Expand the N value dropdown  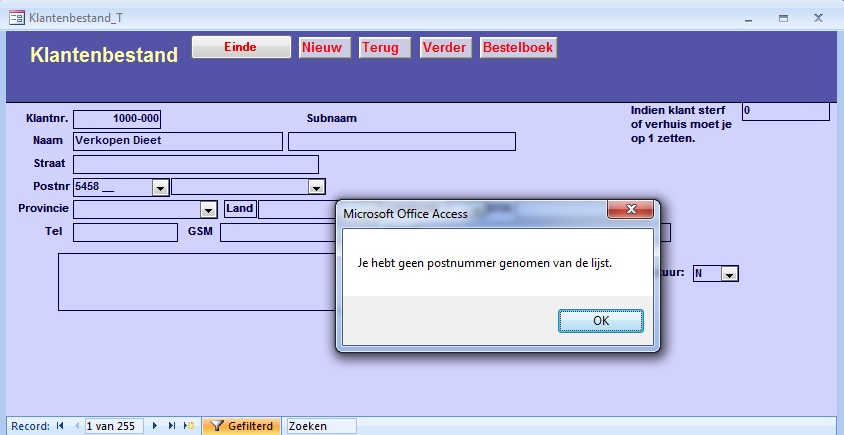point(729,274)
